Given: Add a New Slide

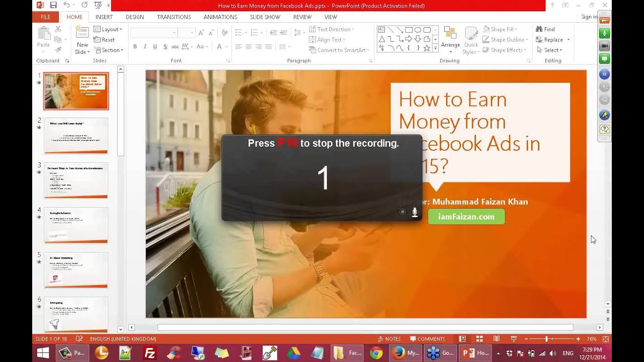Looking at the screenshot, I should tap(82, 40).
